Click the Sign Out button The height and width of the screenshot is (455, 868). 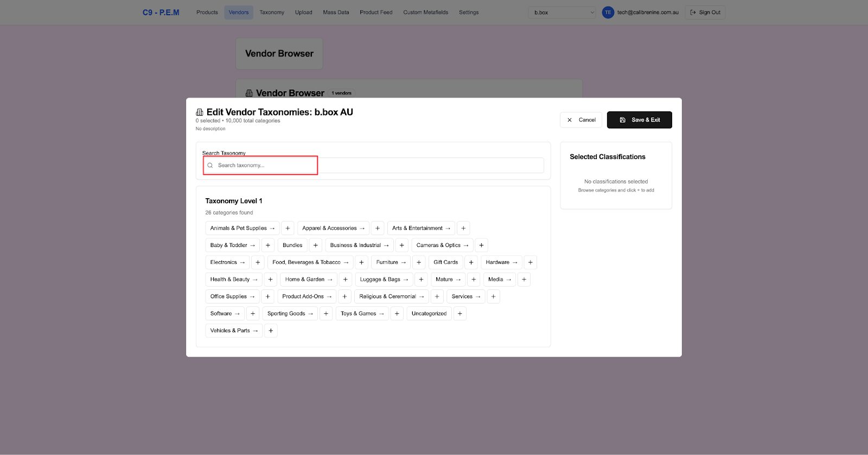coord(705,12)
